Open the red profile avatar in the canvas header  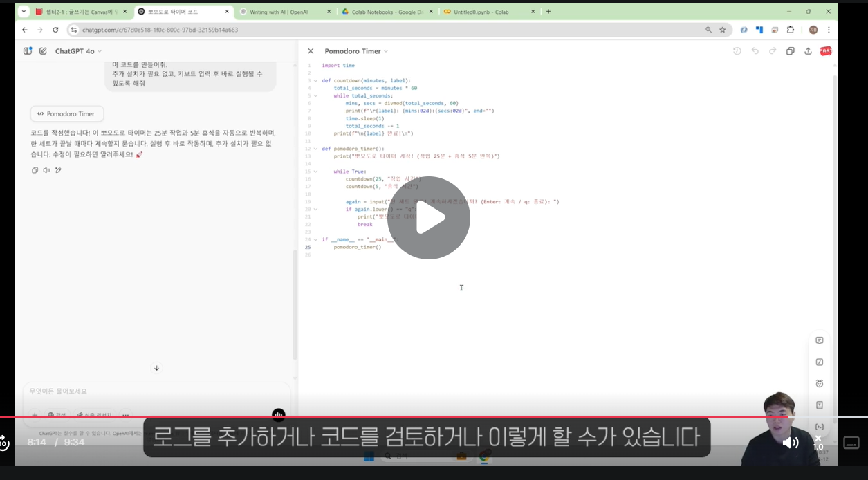tap(825, 51)
